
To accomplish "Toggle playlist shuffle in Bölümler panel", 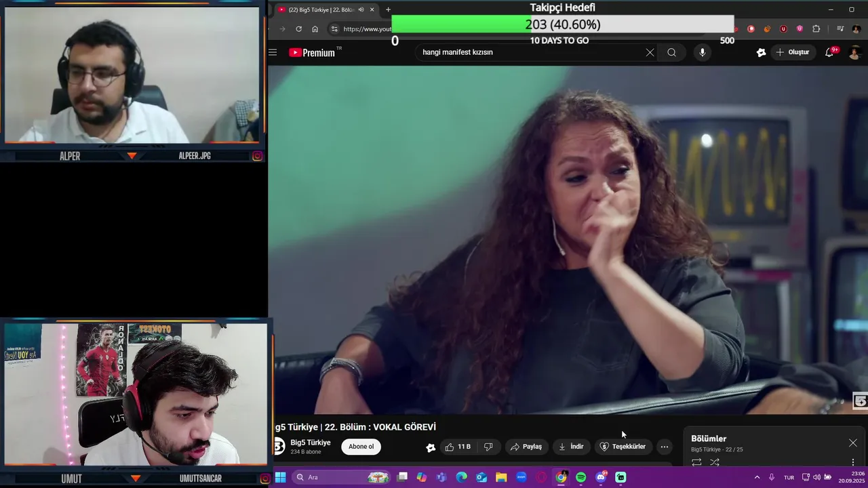I will coord(714,462).
